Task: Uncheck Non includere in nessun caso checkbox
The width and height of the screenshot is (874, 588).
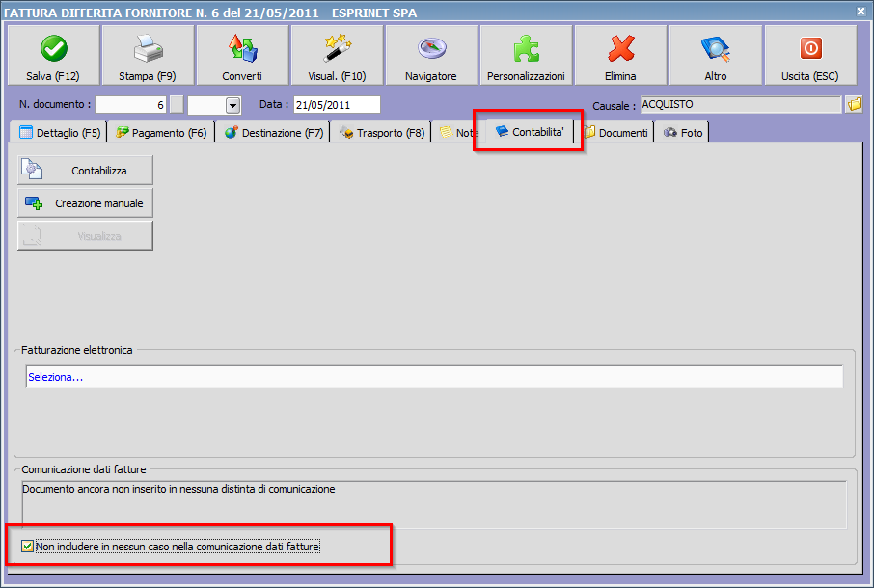Action: [x=27, y=547]
